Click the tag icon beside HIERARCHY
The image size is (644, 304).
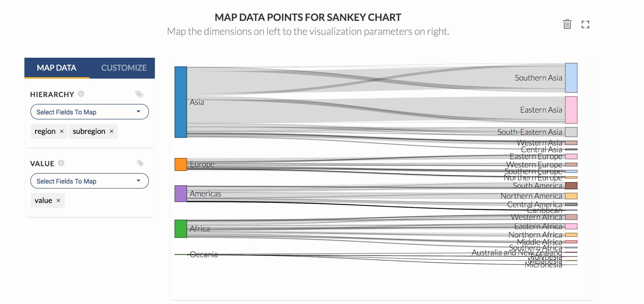tap(140, 94)
